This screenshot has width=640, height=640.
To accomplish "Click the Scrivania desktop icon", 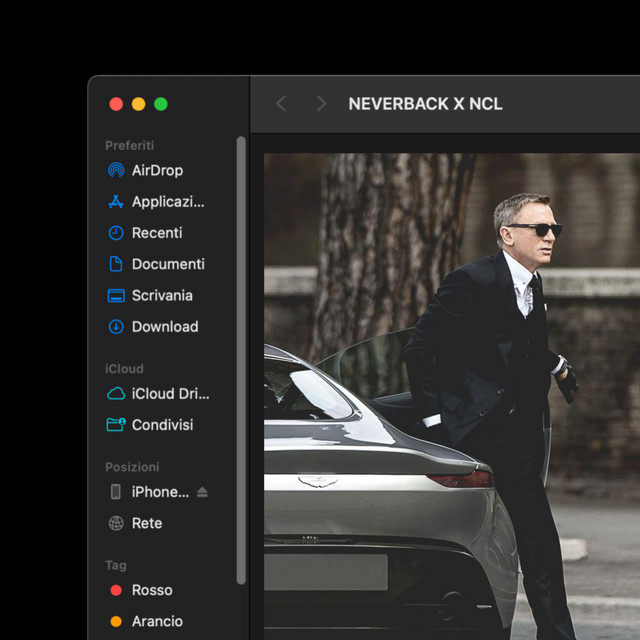I will point(116,296).
